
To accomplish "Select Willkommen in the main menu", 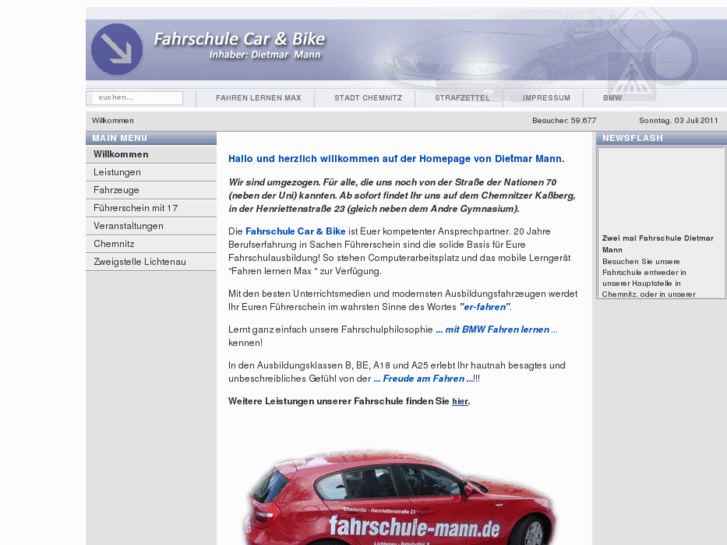I will pos(151,154).
